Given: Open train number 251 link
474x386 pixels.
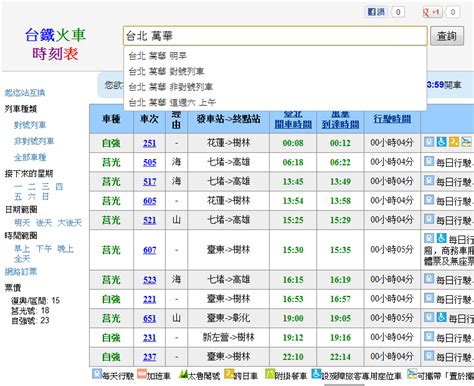Looking at the screenshot, I should [x=149, y=143].
